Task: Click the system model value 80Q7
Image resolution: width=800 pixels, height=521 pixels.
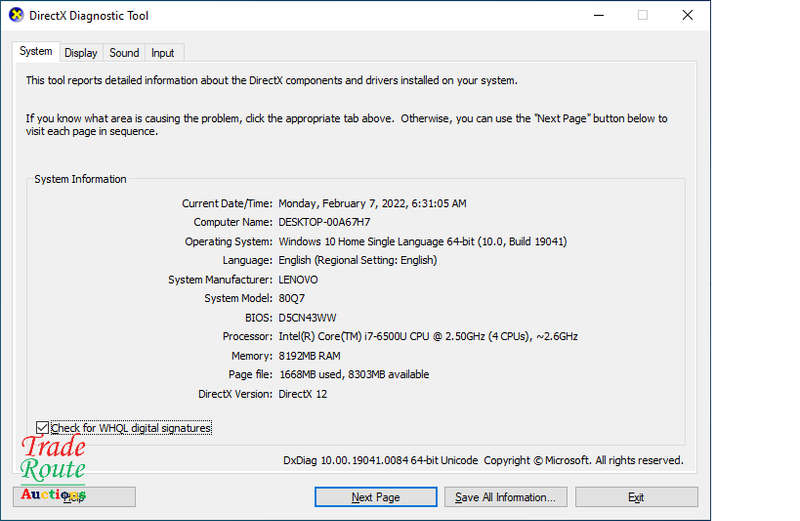Action: point(291,299)
